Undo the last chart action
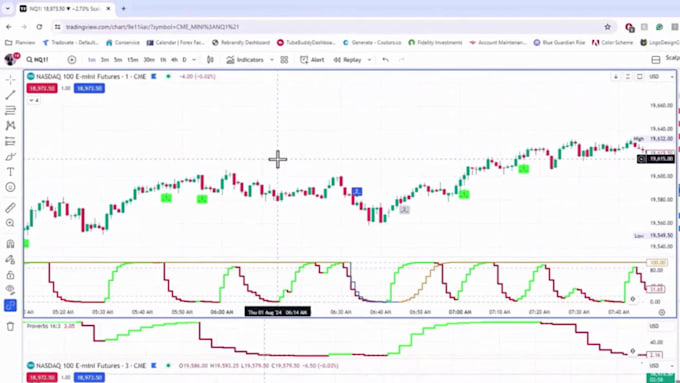This screenshot has width=680, height=383. point(386,60)
